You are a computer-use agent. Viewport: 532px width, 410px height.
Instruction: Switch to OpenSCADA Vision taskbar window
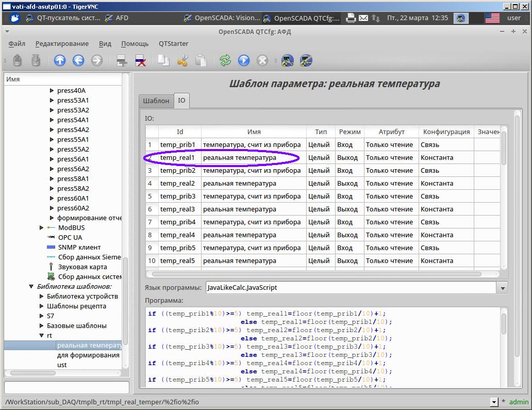pyautogui.click(x=222, y=18)
